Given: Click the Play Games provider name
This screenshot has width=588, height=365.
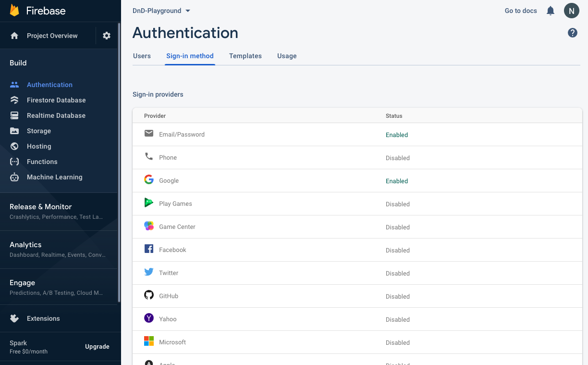Looking at the screenshot, I should (175, 204).
